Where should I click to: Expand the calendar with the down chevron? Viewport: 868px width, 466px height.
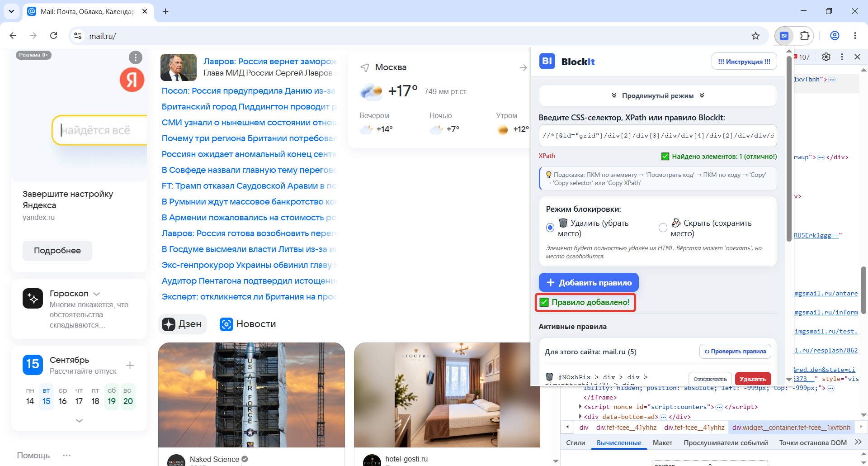pyautogui.click(x=79, y=421)
